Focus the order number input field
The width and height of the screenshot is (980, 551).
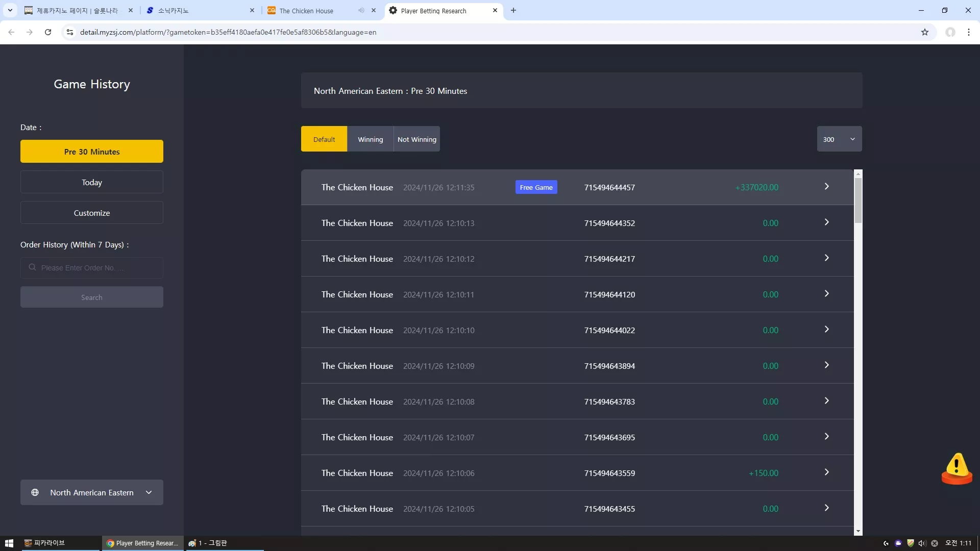point(92,268)
